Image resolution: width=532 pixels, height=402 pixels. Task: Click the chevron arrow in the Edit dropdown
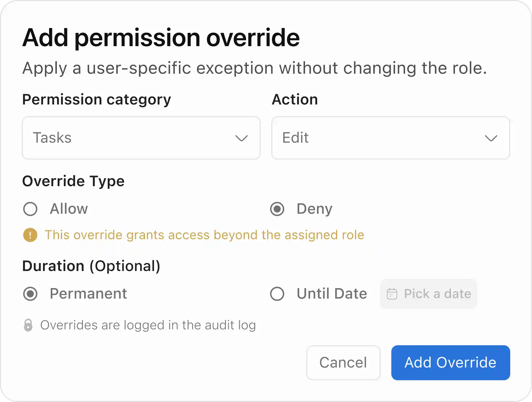pyautogui.click(x=491, y=138)
